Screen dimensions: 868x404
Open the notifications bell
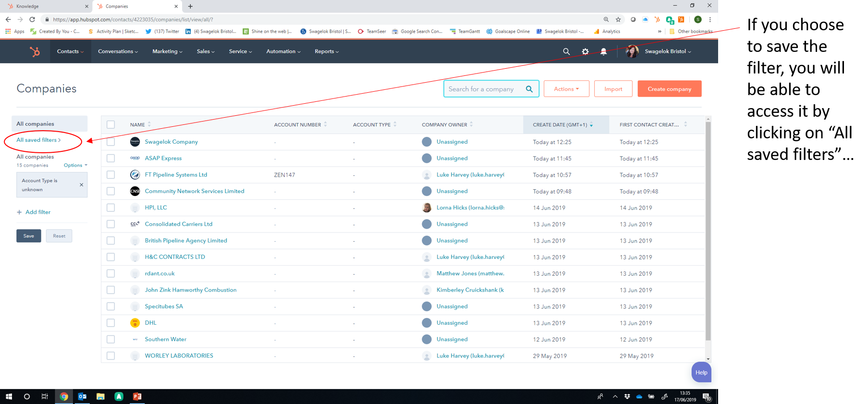(603, 51)
